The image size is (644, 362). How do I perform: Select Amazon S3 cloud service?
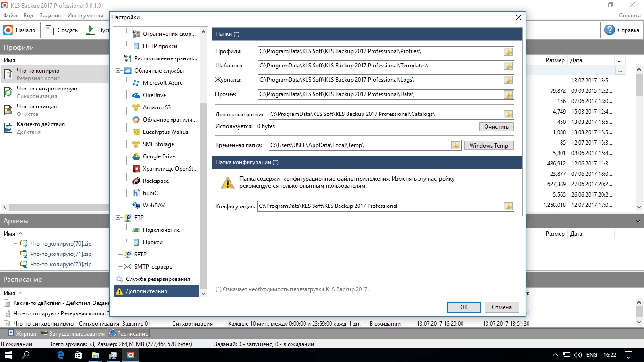pyautogui.click(x=157, y=107)
